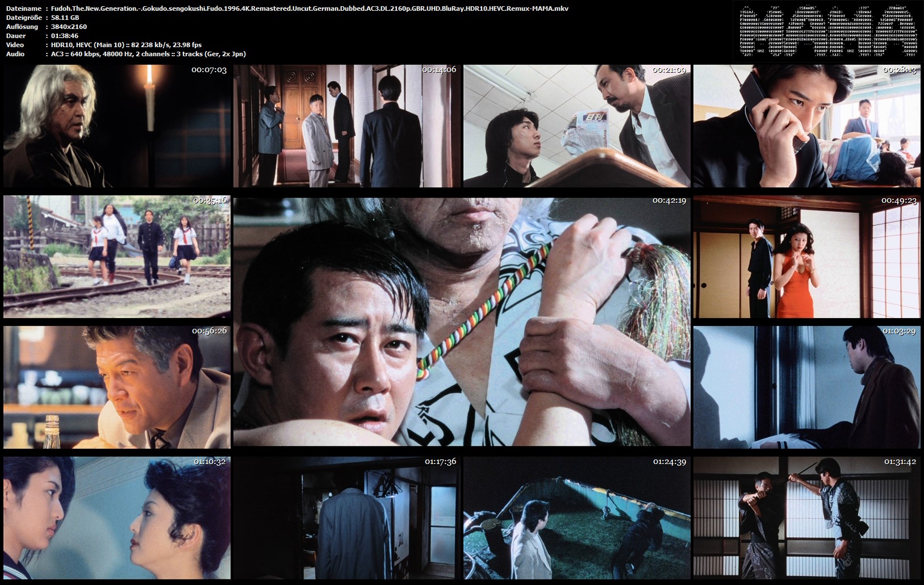Click the Dateigröße label
The image size is (924, 585).
click(23, 18)
